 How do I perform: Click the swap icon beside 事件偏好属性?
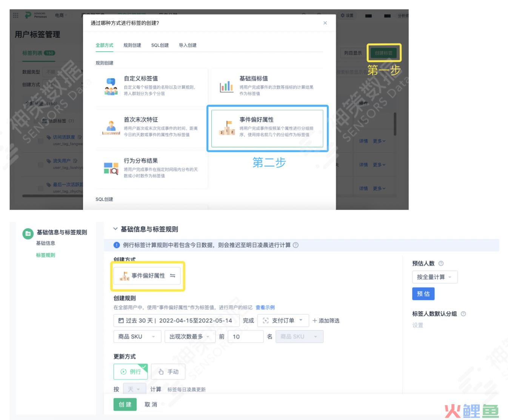tap(172, 276)
